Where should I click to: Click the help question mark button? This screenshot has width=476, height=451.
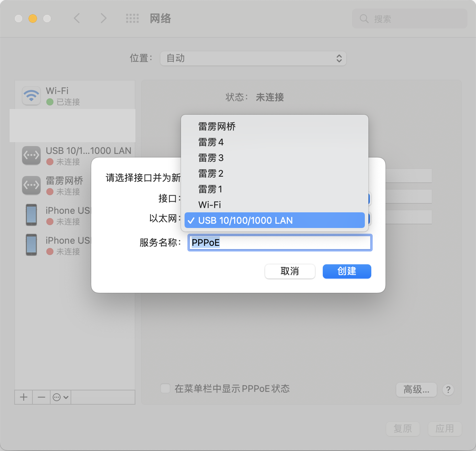[448, 390]
